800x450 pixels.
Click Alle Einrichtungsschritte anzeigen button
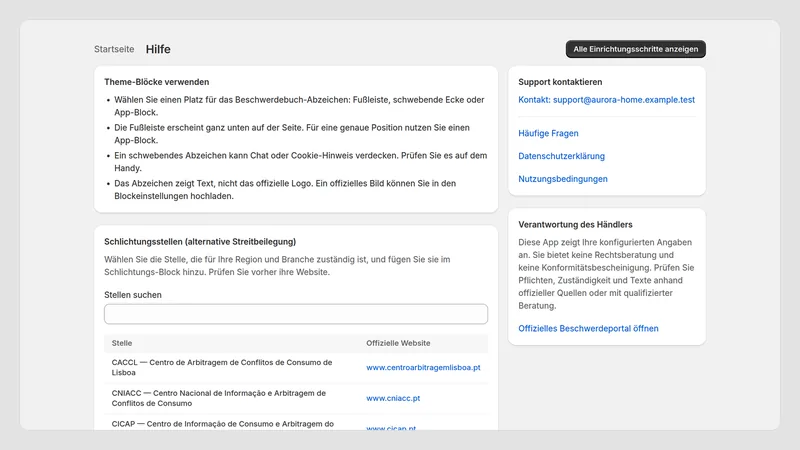tap(635, 49)
